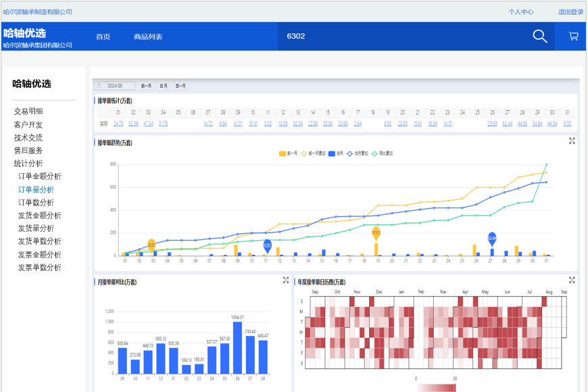Open 客户开发 in the sidebar
The height and width of the screenshot is (392, 588).
[x=28, y=124]
